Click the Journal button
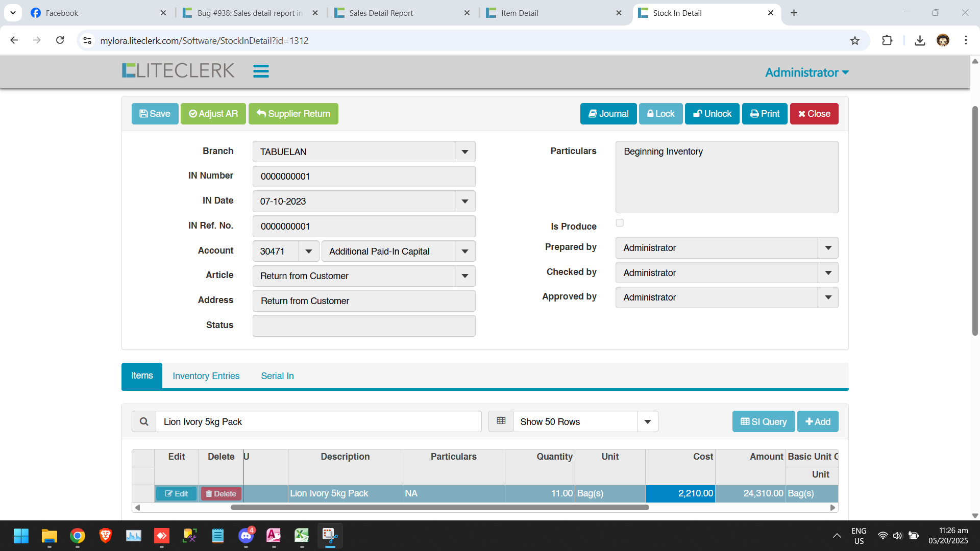This screenshot has height=551, width=980. (x=608, y=114)
